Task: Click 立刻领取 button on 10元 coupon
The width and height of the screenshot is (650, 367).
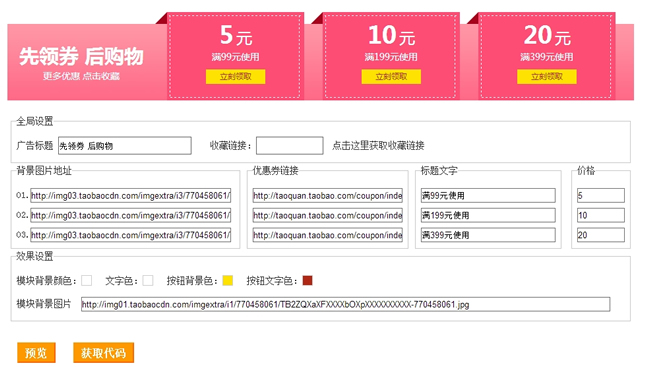Action: (x=391, y=77)
